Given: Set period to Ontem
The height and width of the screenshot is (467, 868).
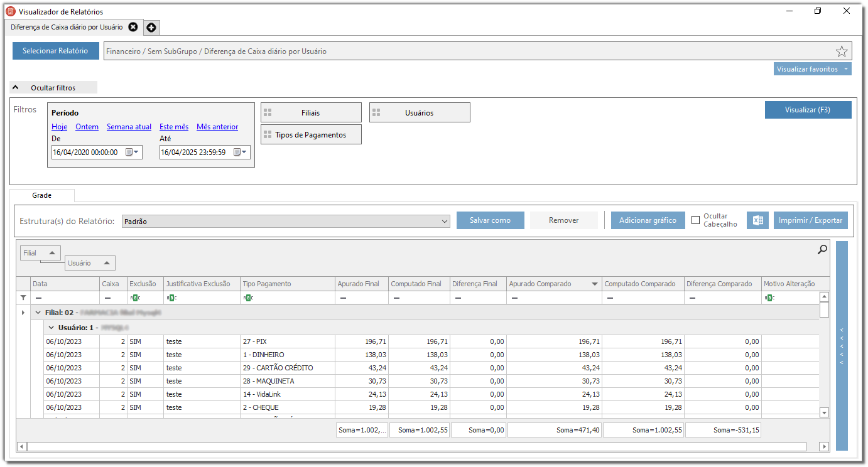Looking at the screenshot, I should tap(87, 127).
